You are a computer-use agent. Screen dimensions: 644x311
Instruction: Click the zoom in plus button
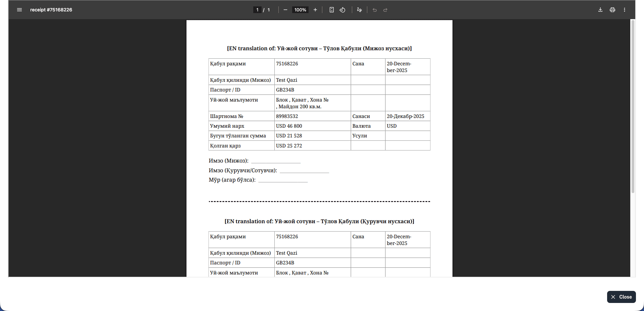[315, 10]
